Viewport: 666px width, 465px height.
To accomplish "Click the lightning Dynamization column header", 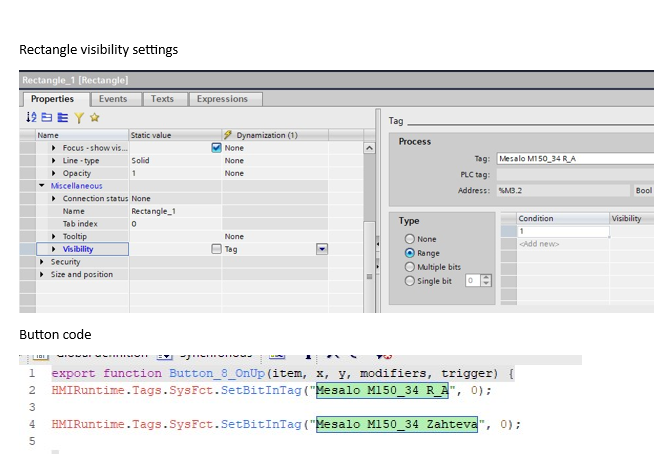I will point(260,135).
